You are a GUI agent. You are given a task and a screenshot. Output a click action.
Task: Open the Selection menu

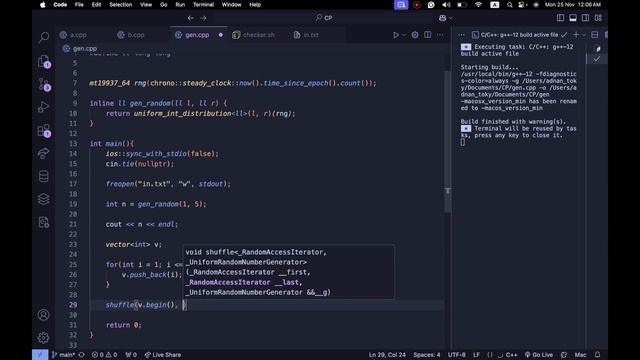pyautogui.click(x=120, y=5)
